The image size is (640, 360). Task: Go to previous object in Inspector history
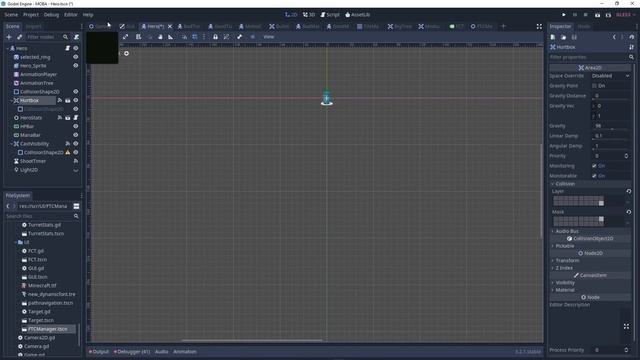[614, 37]
